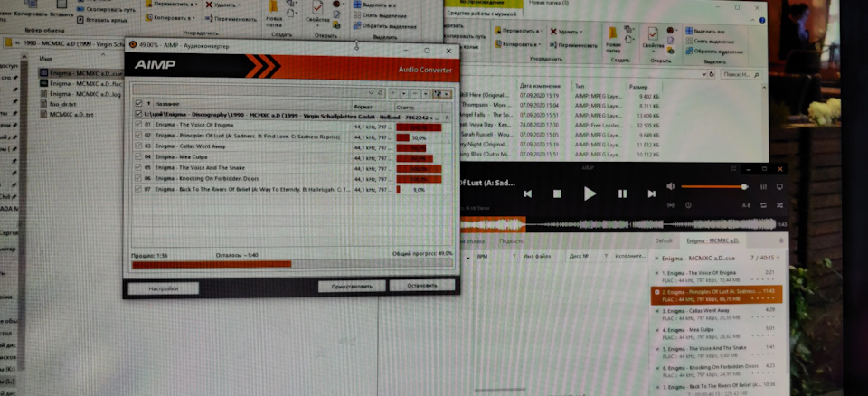Adjust the AIMP volume slider

[714, 186]
